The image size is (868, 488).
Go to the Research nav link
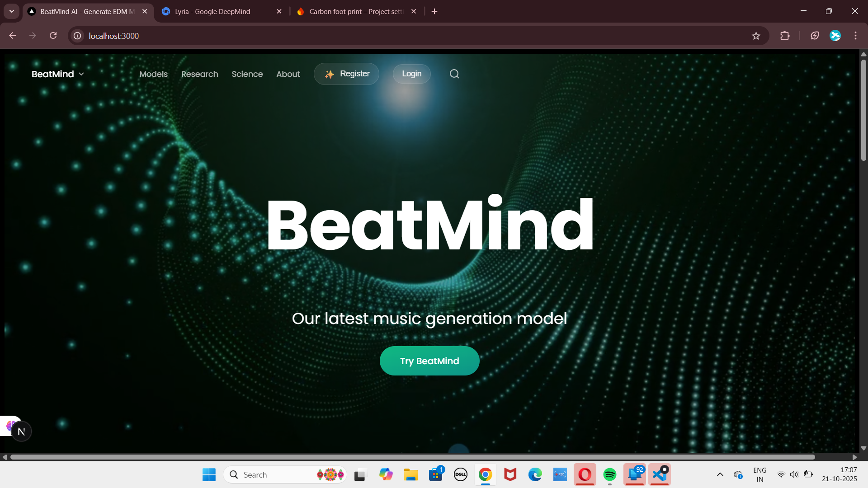(199, 74)
